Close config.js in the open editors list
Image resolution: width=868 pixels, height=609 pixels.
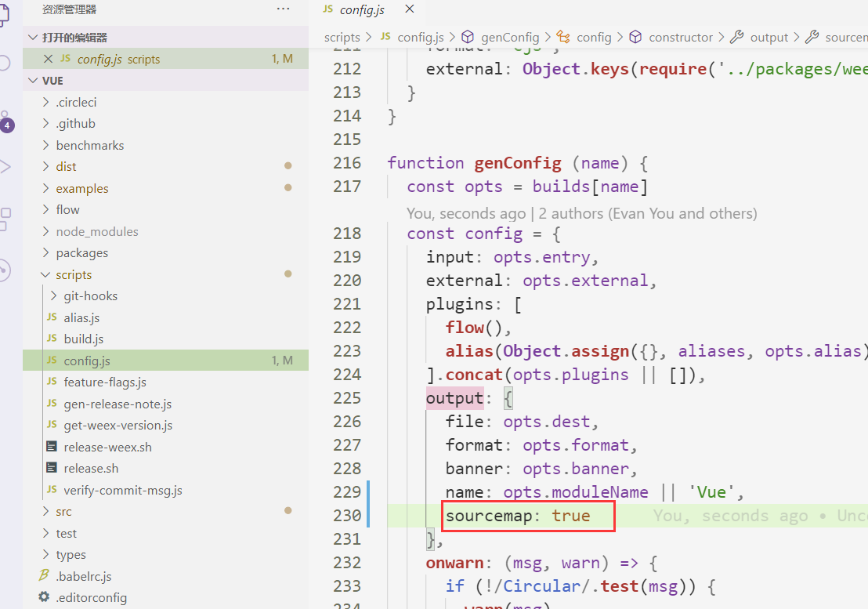coord(48,59)
